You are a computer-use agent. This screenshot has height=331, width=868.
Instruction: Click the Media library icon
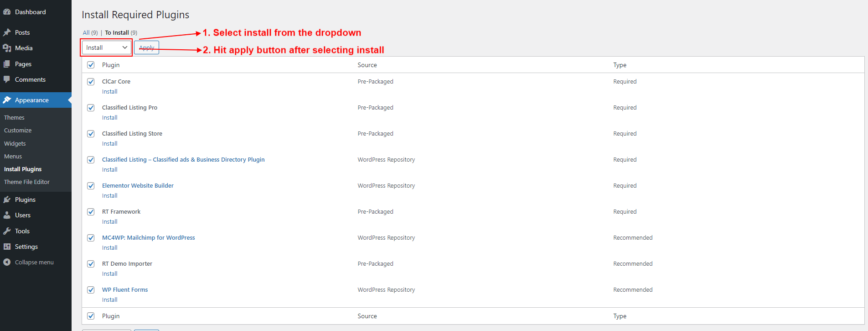pyautogui.click(x=7, y=48)
